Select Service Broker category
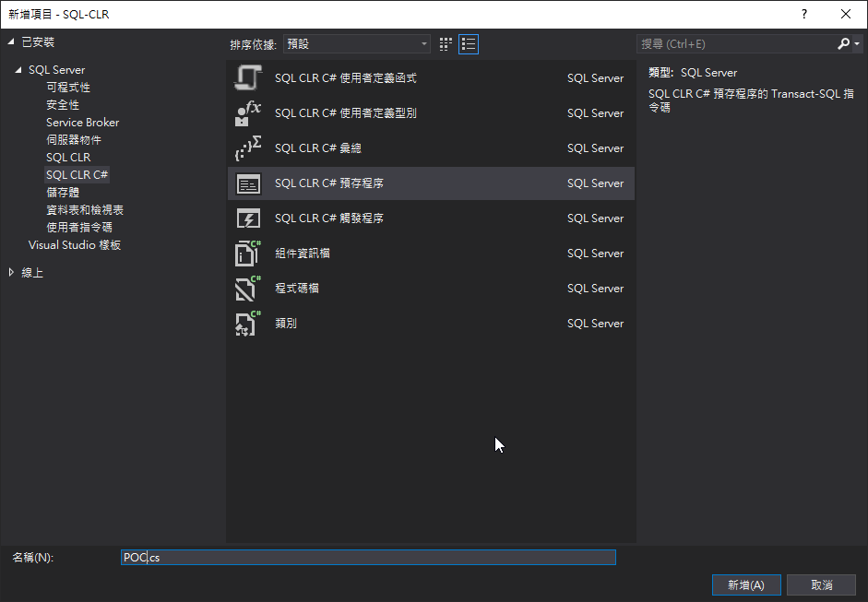868x602 pixels. click(82, 123)
